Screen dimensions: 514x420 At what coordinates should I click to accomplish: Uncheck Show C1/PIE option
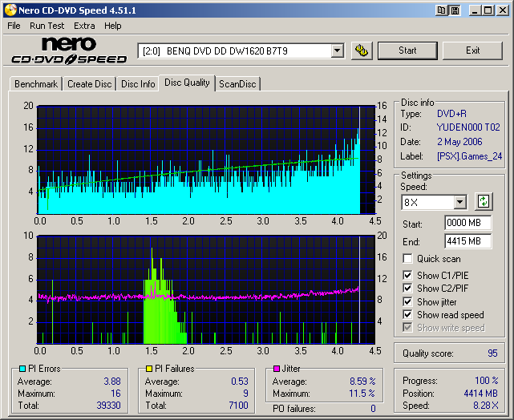(x=408, y=276)
